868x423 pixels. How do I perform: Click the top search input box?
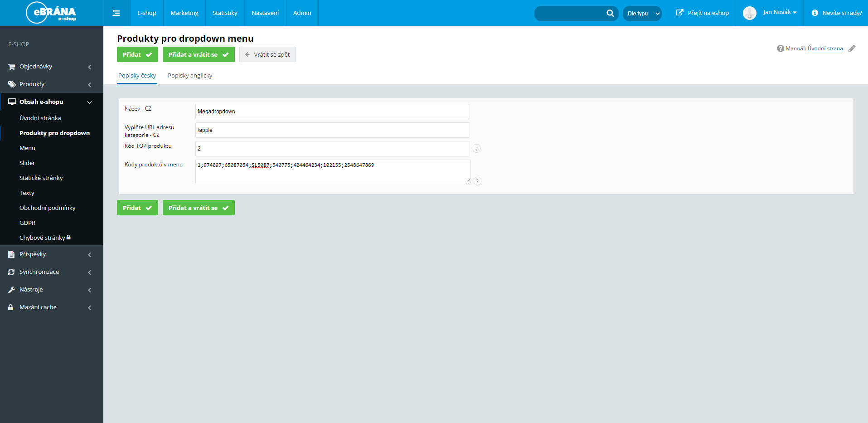pyautogui.click(x=571, y=14)
